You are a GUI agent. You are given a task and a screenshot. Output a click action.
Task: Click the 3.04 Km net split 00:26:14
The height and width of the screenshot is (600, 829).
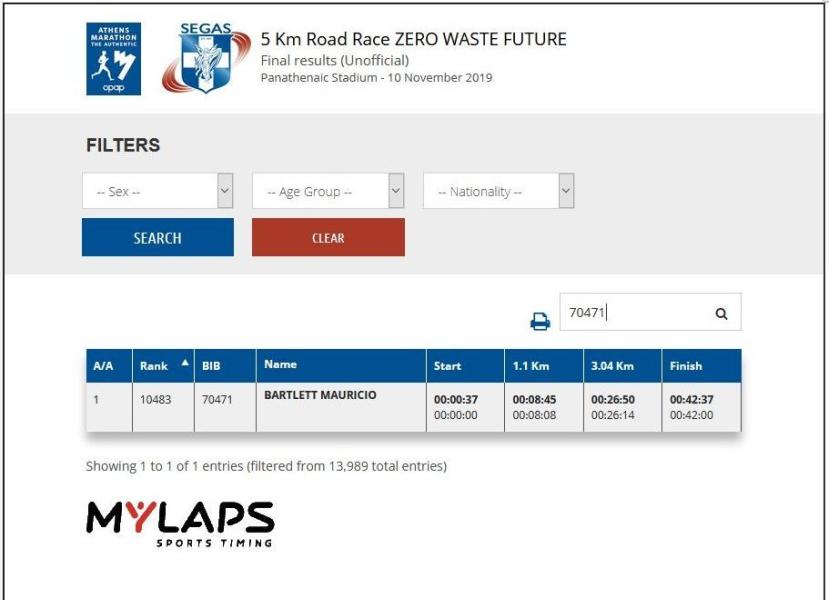(613, 416)
